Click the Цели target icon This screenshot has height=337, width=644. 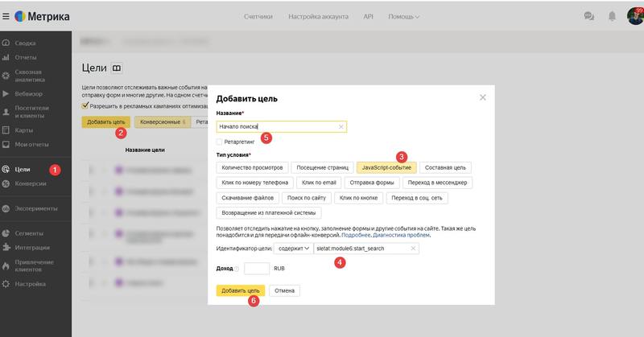click(x=6, y=169)
